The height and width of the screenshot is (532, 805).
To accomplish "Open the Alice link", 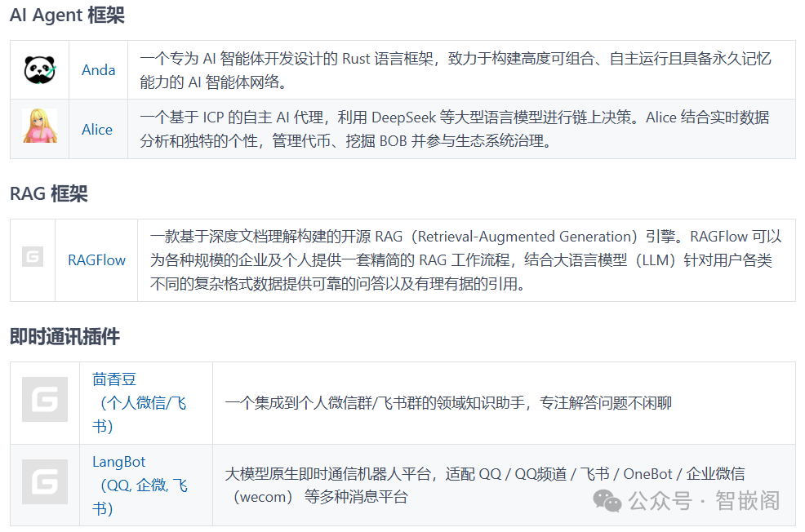I will (97, 129).
